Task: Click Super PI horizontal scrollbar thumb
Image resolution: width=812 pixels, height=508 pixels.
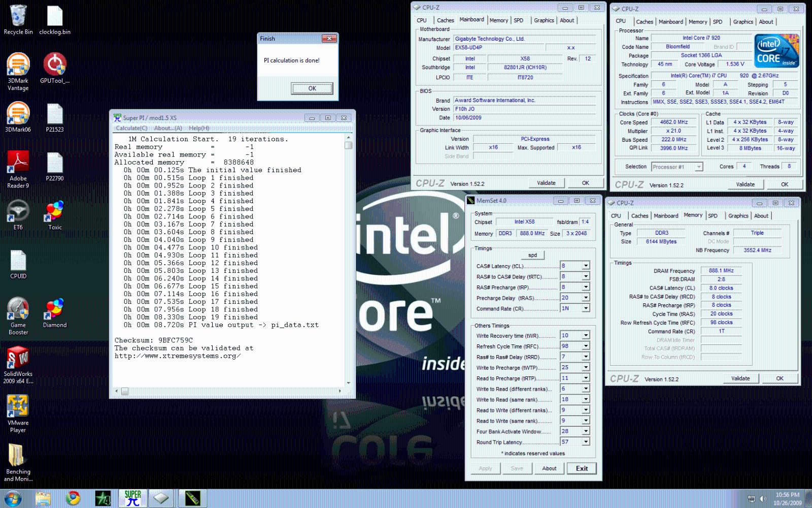Action: [x=125, y=391]
